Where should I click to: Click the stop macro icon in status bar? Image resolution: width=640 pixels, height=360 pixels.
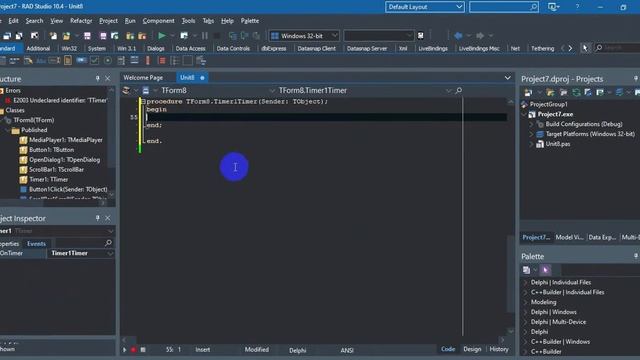(143, 350)
